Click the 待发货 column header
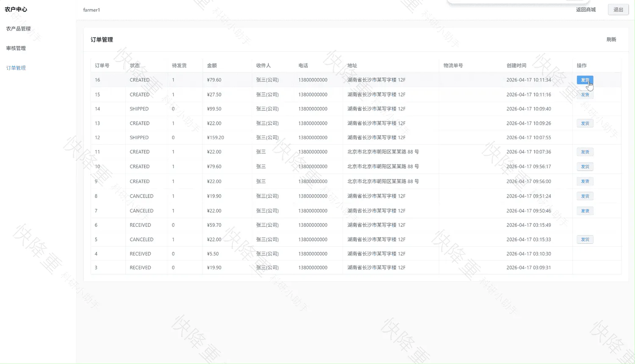635x364 pixels. coord(179,66)
